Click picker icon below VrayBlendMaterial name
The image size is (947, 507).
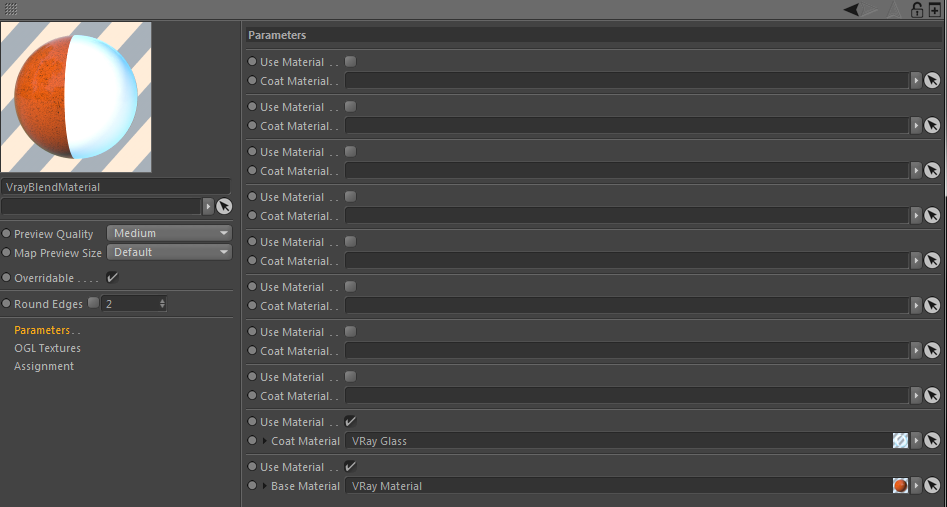(x=224, y=206)
